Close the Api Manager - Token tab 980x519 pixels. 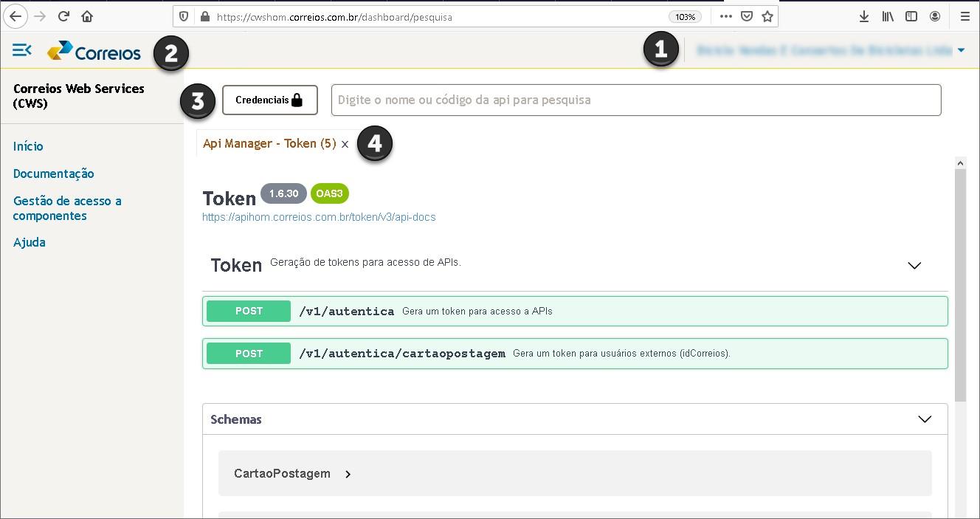click(345, 145)
